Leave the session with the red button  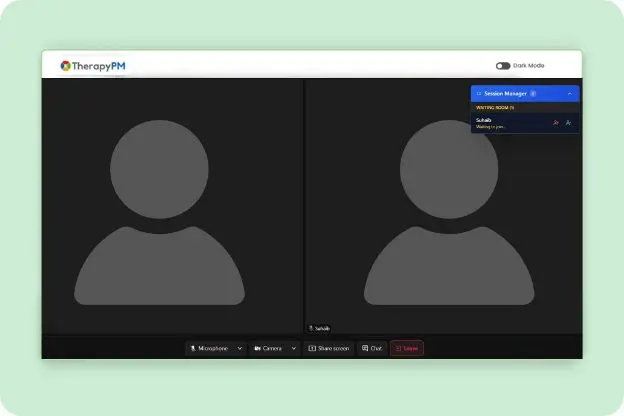[x=407, y=348]
